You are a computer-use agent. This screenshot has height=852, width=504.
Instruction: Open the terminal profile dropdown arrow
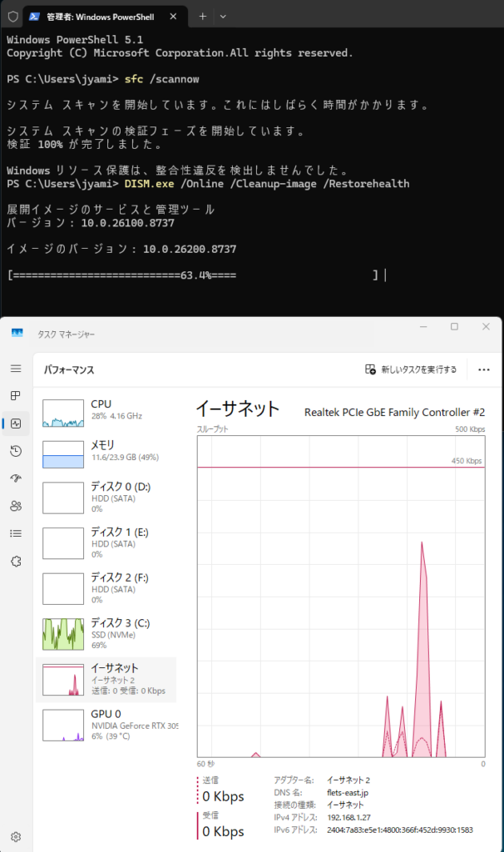point(223,17)
